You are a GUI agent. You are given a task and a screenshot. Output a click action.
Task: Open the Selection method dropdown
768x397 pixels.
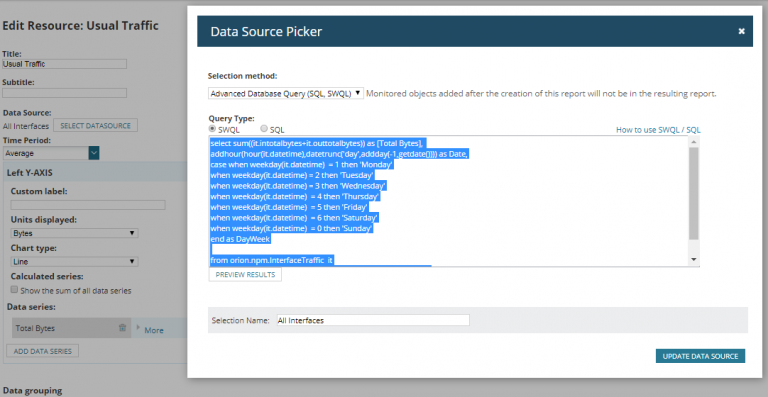click(286, 93)
